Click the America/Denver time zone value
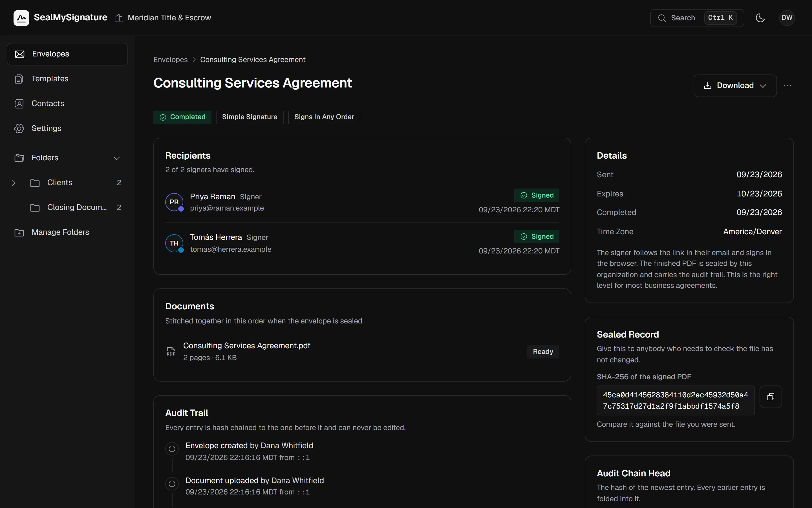 (x=752, y=232)
